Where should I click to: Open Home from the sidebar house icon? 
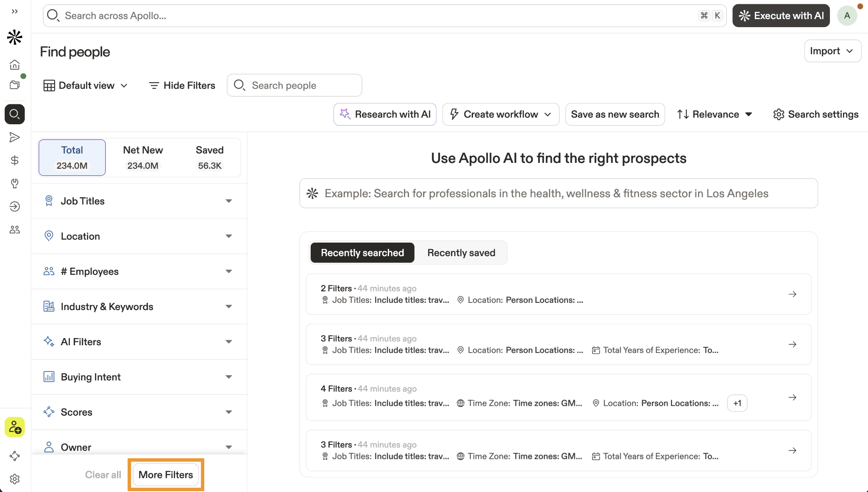(15, 64)
